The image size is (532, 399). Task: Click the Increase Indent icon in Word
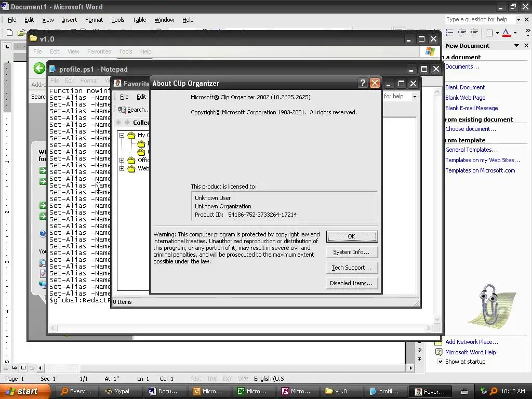[x=474, y=33]
